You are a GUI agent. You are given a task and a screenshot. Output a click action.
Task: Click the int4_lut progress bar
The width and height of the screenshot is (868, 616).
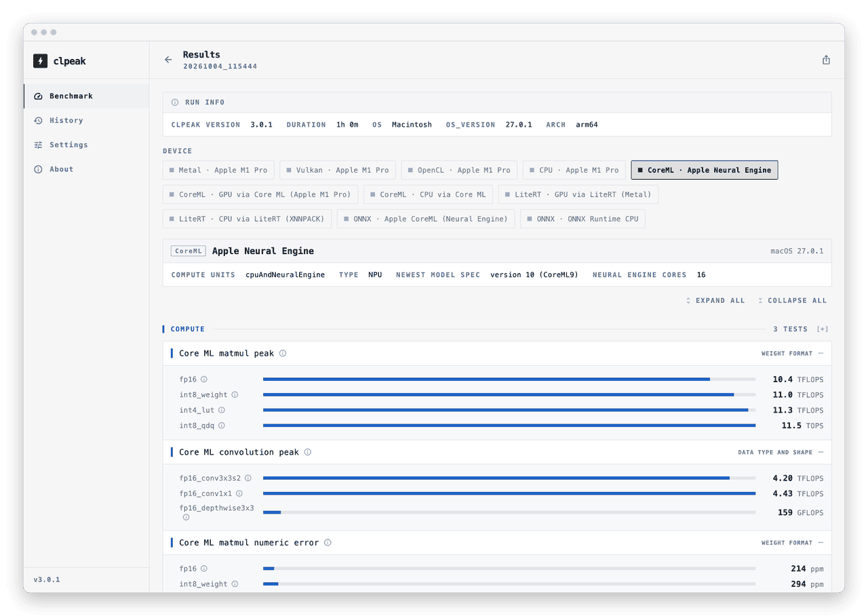pyautogui.click(x=509, y=410)
